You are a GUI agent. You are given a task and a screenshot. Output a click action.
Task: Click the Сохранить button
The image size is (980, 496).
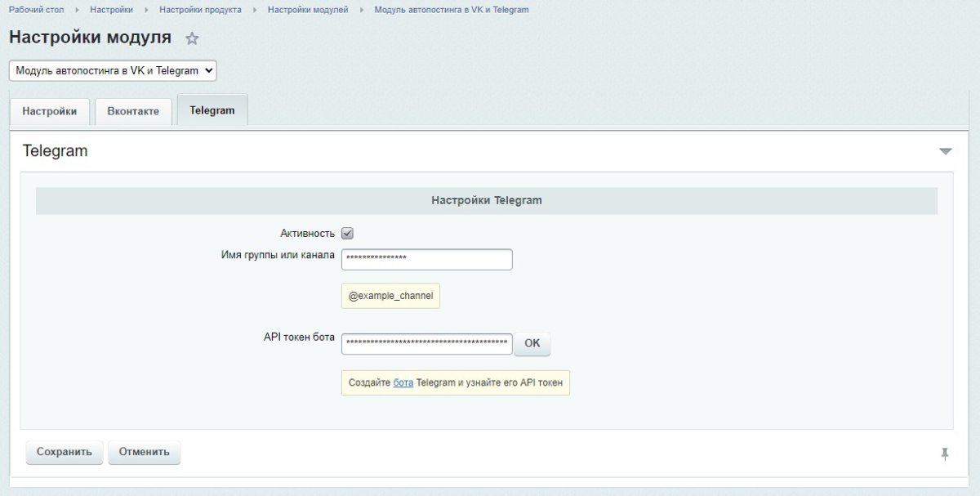point(63,451)
